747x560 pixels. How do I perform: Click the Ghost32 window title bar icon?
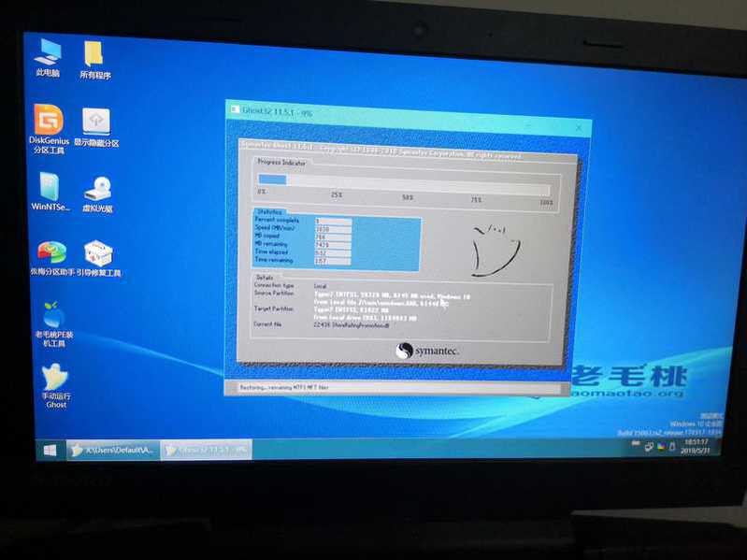click(235, 109)
